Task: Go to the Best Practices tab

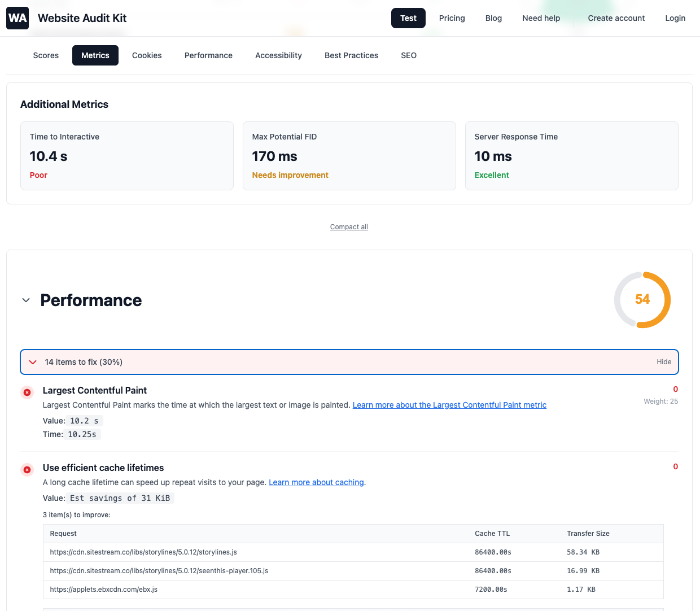Action: [x=351, y=55]
